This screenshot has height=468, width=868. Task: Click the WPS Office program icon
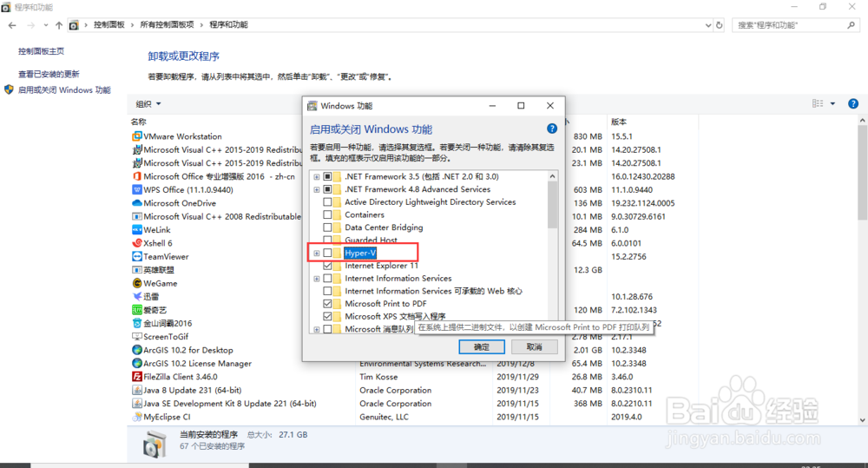pos(137,189)
